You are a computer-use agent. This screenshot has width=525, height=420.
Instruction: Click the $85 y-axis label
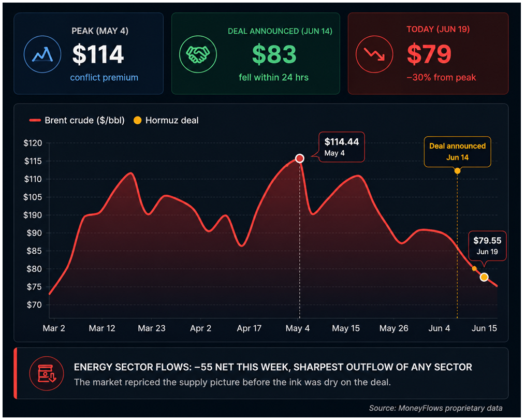tap(34, 251)
